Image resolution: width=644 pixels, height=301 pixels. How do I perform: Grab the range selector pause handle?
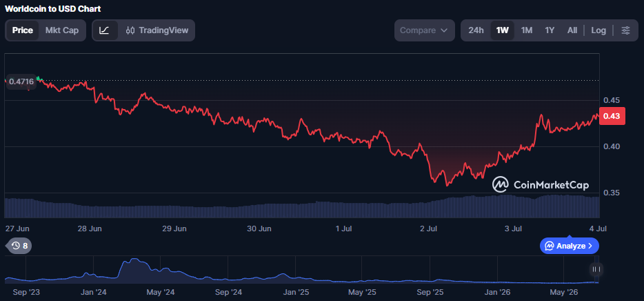(596, 269)
